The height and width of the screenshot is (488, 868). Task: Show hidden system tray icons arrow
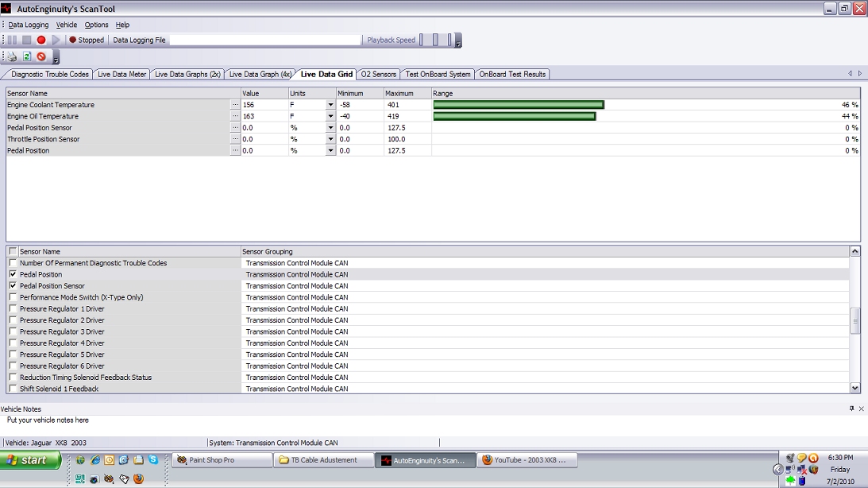click(x=777, y=469)
